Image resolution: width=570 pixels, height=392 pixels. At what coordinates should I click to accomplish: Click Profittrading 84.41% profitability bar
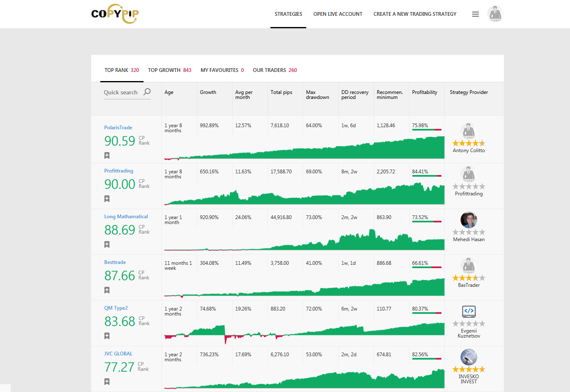point(427,176)
